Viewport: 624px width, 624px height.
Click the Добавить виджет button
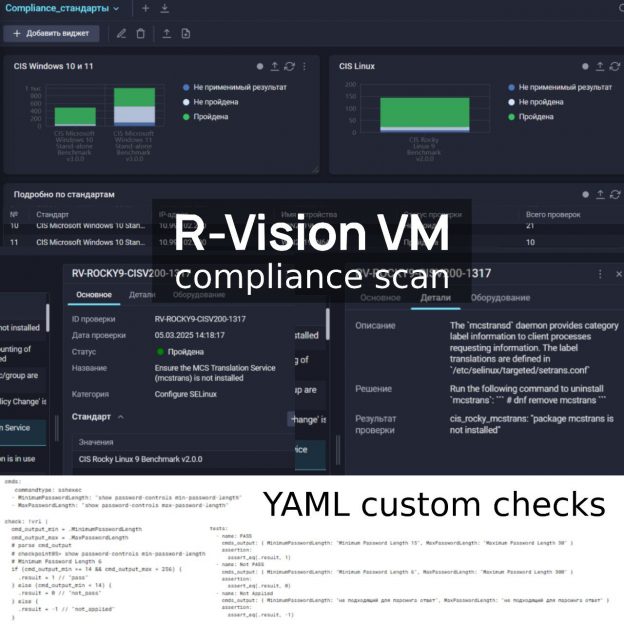51,33
